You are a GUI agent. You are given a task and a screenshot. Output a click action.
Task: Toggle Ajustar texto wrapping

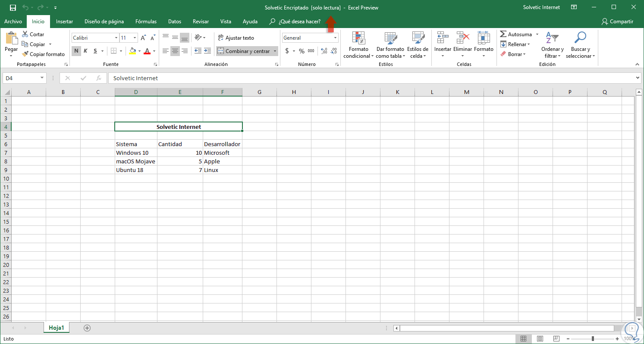(236, 38)
